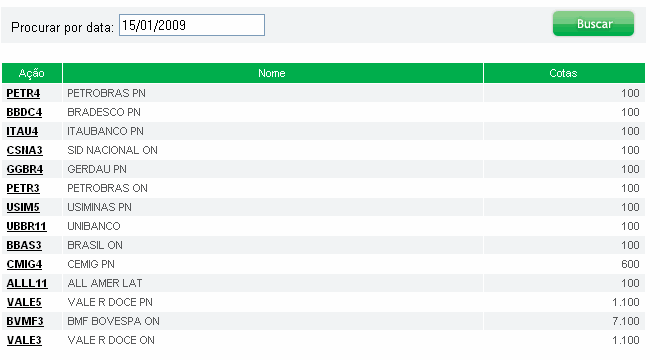Open the BVMF3 stock link

point(25,321)
